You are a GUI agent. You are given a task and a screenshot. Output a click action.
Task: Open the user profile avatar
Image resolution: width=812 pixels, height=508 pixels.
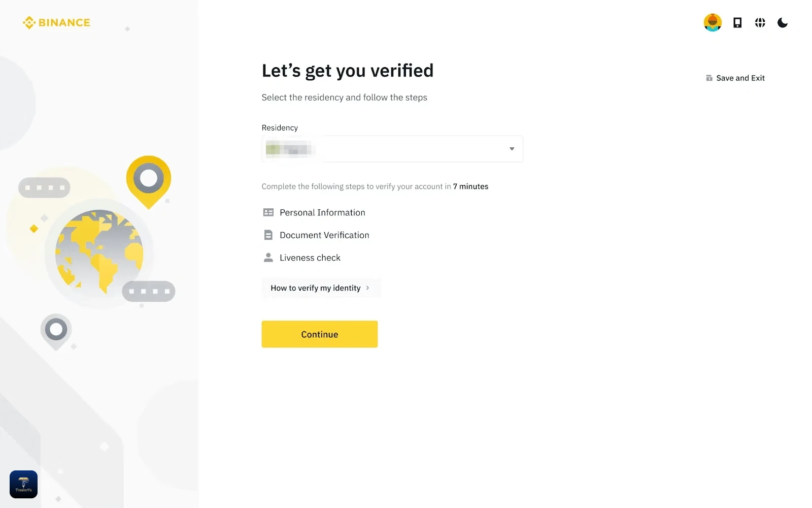point(713,22)
